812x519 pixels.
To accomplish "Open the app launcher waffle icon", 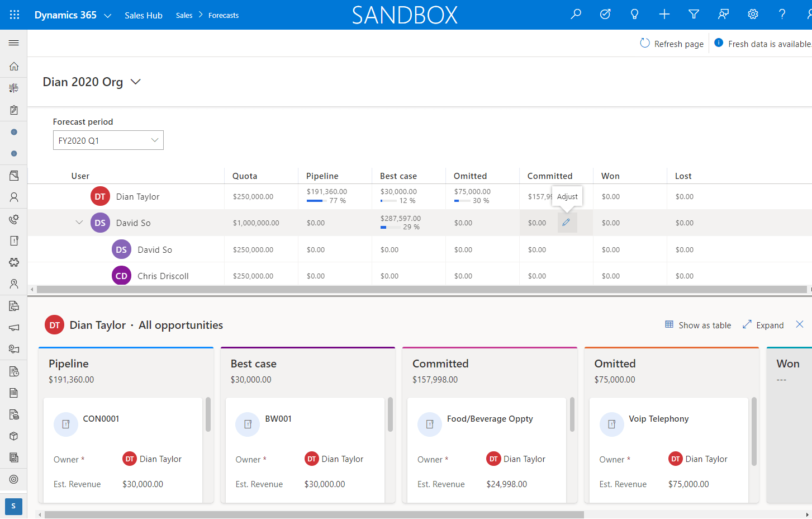I will pyautogui.click(x=15, y=15).
